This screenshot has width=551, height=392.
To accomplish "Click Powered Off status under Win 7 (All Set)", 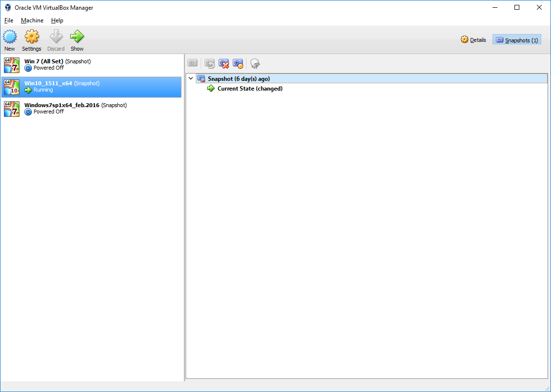I will coord(49,68).
